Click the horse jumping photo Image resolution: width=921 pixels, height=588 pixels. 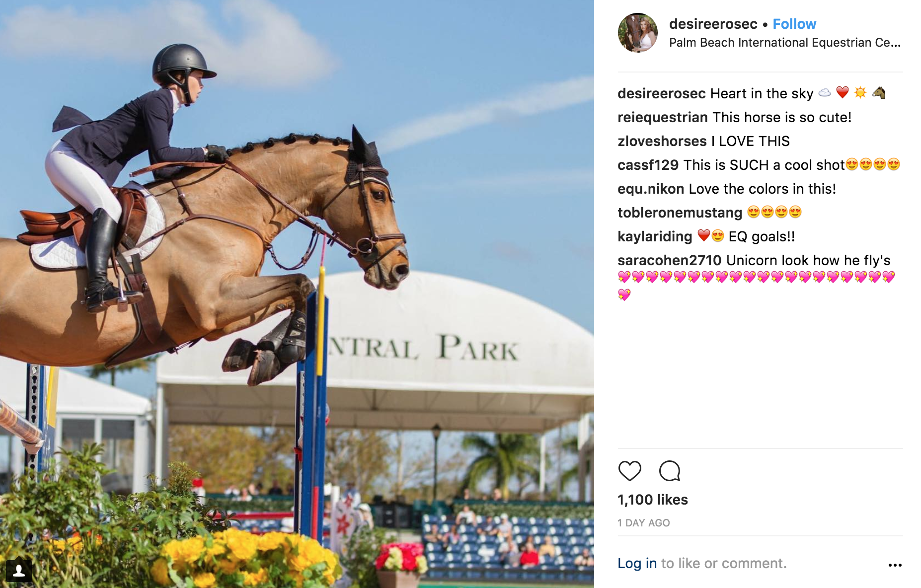tap(297, 294)
